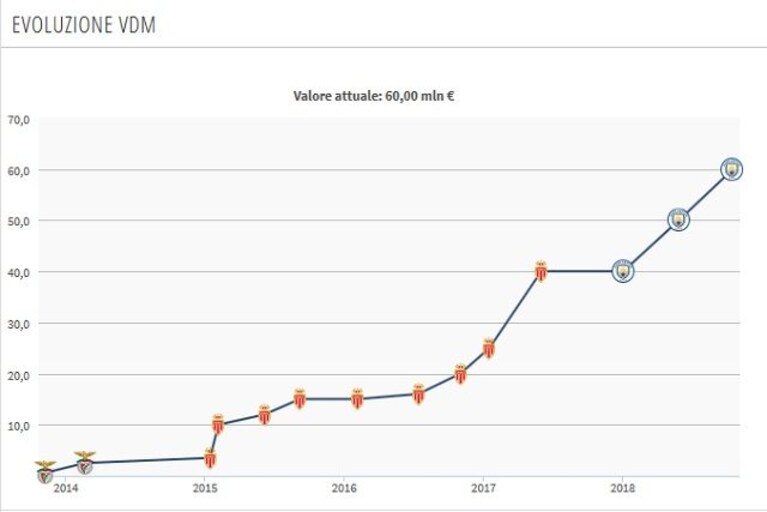Select Monaco crest in mid-2016
Viewport: 767px width, 512px height.
click(x=419, y=394)
